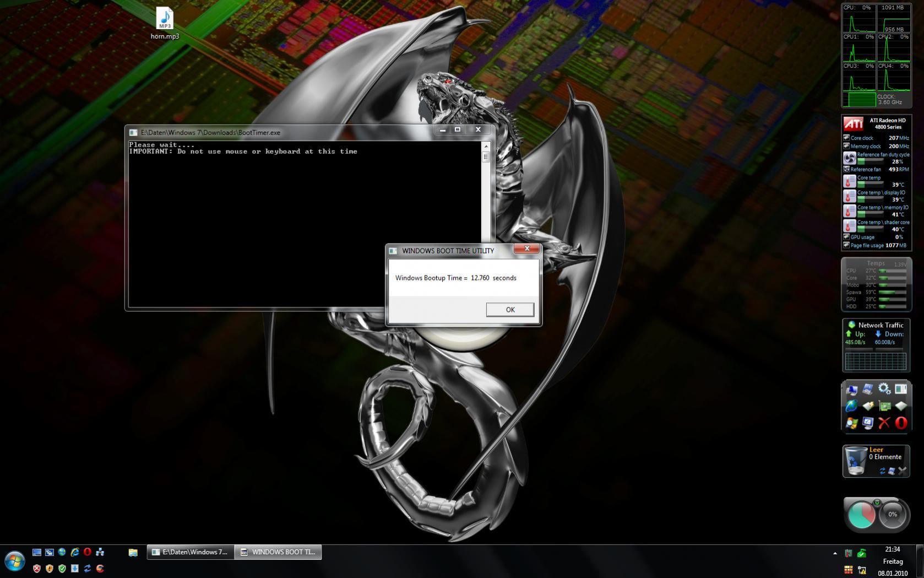
Task: Click the blue download arrow quick launch icon
Action: click(x=75, y=568)
